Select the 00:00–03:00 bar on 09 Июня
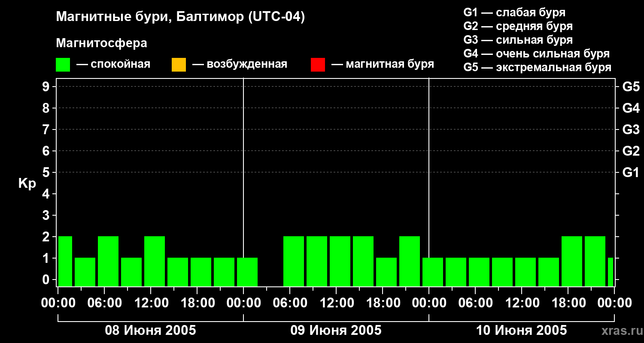 tap(247, 272)
